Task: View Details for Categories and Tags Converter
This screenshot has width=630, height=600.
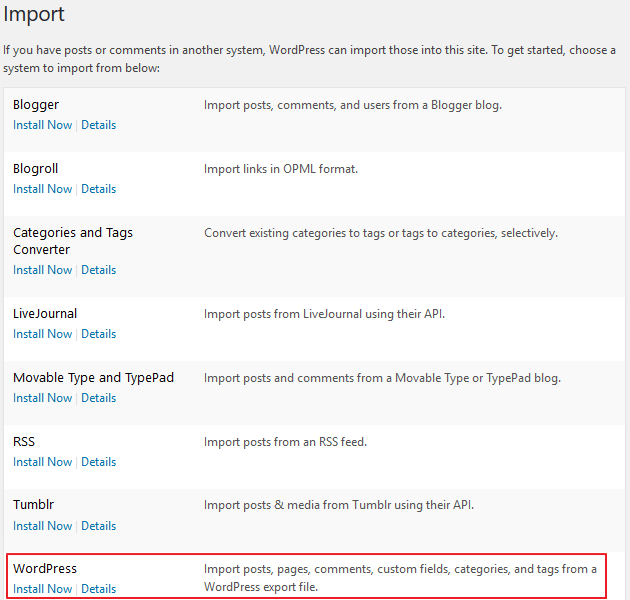Action: (98, 270)
